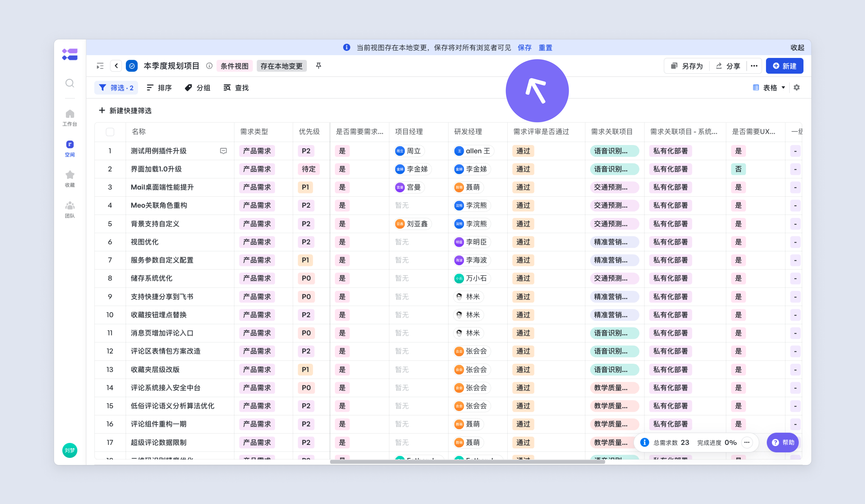Screen dimensions: 865x504
Task: Open the 收藏 favorites section
Action: click(x=70, y=179)
